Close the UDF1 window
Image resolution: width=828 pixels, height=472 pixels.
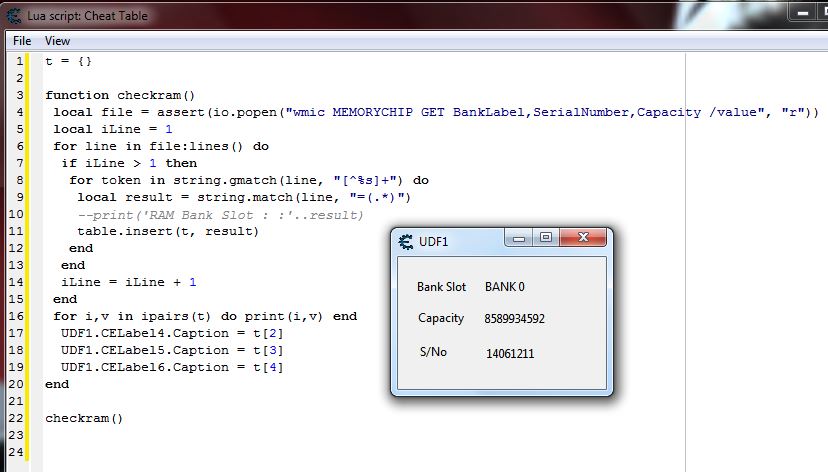click(x=582, y=239)
